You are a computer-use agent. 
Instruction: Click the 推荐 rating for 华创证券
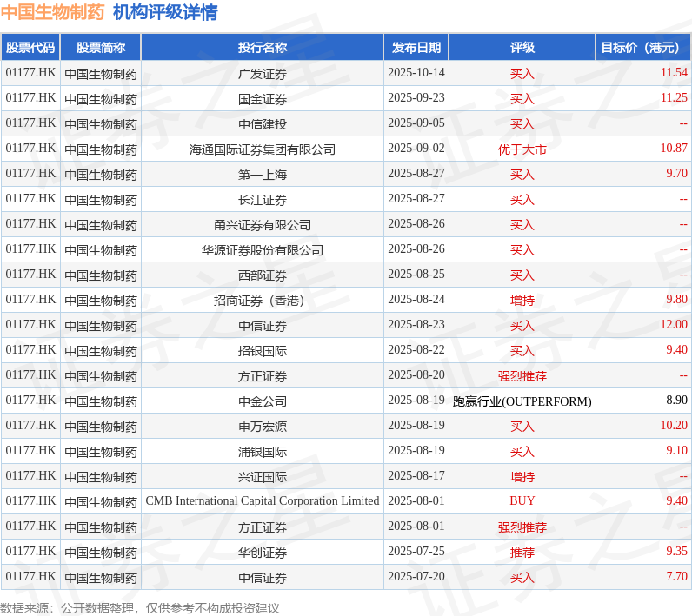[x=522, y=552]
